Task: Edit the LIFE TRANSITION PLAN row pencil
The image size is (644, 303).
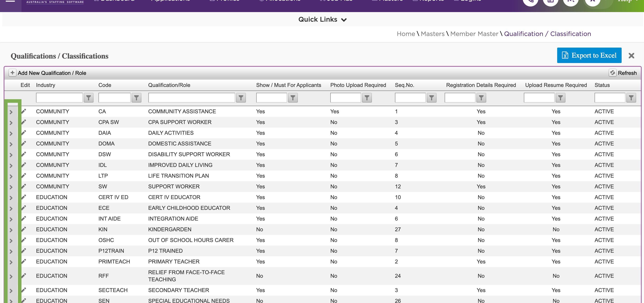Action: 24,176
